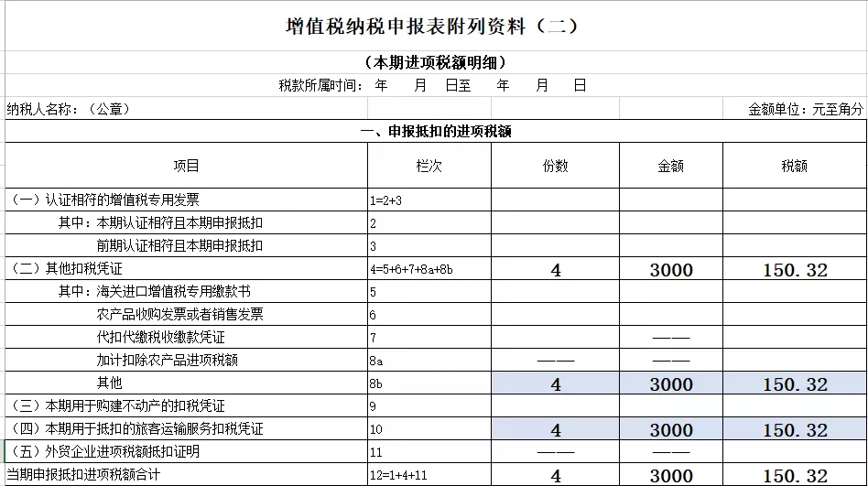Click 税额 150.32 in 合计 row

[795, 474]
